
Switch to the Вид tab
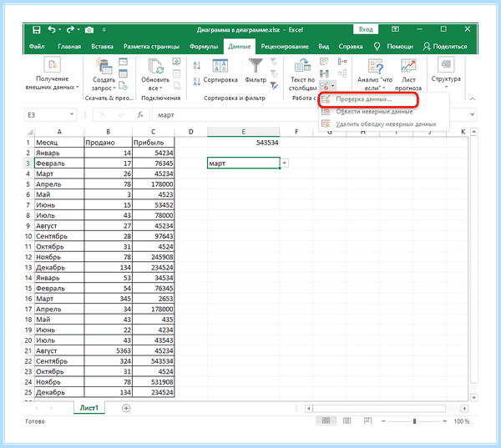point(324,47)
